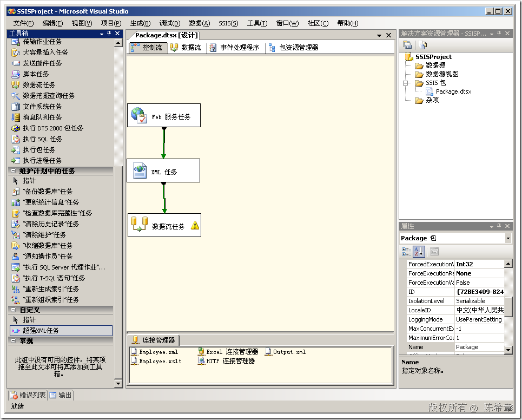
Task: Click the solution explorer show all files icon
Action: (x=423, y=45)
